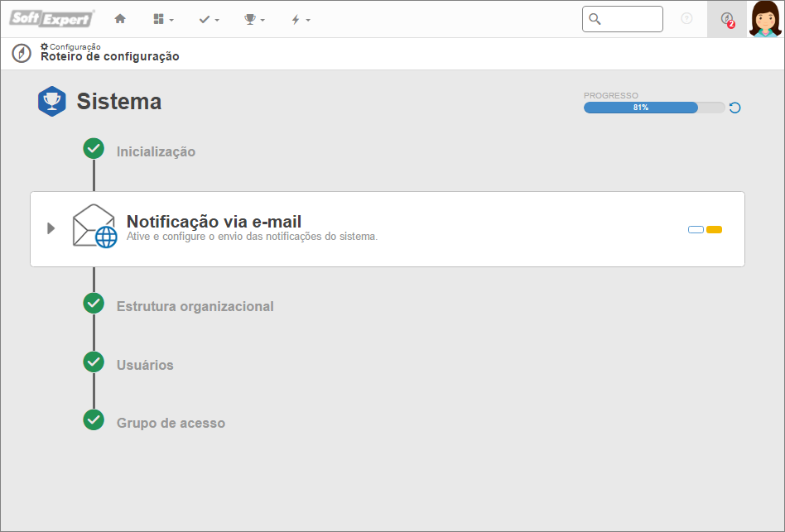Viewport: 785px width, 532px height.
Task: Click the envelope globe e-mail icon
Action: pos(94,226)
